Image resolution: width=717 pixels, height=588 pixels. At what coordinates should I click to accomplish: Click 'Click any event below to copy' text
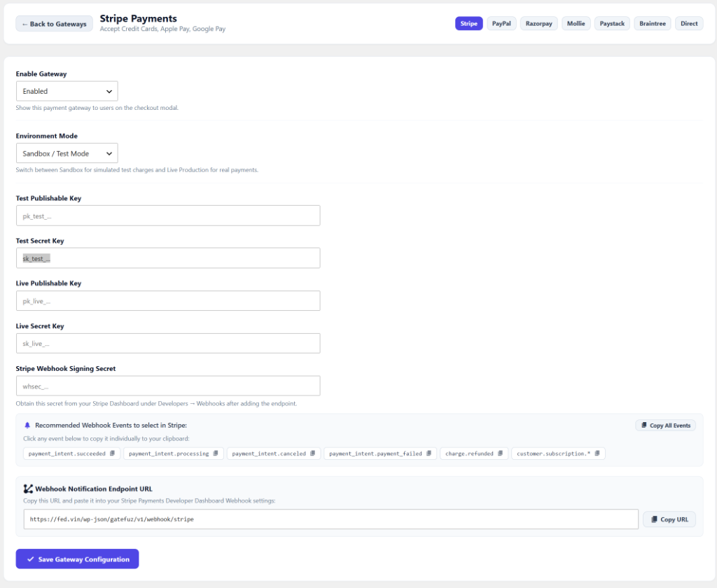pyautogui.click(x=106, y=438)
